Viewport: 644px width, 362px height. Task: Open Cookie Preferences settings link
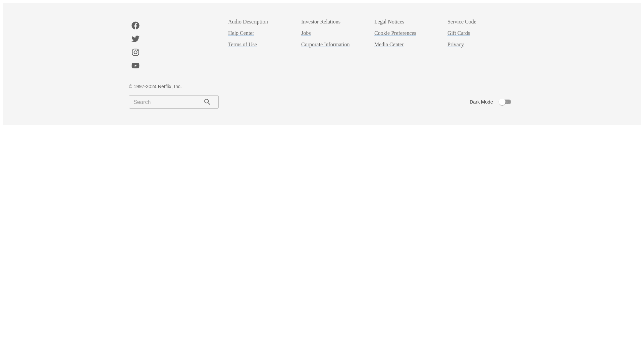click(x=395, y=33)
